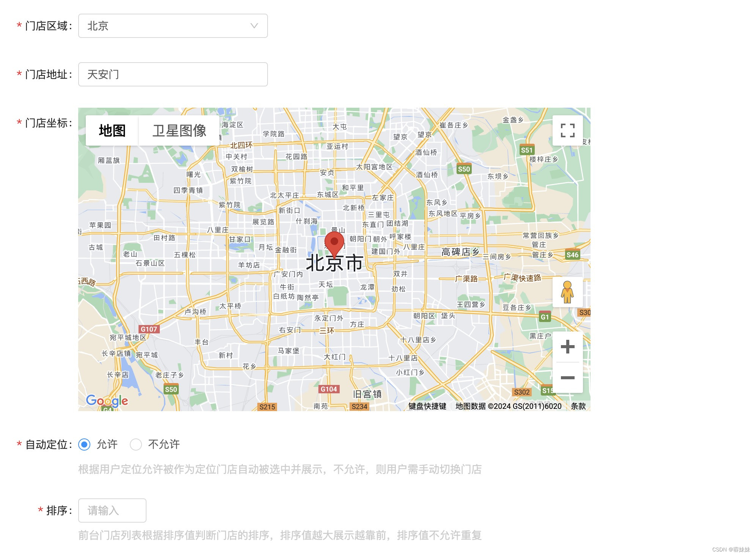Screen dimensions: 756x556
Task: Click the 地图数据 ©2024 attribution text
Action: [x=508, y=406]
